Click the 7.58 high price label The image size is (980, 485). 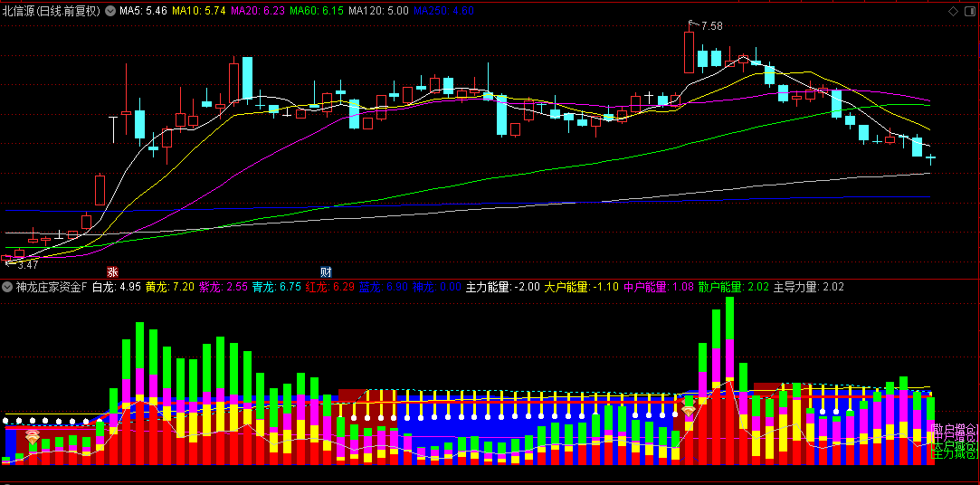pos(712,26)
